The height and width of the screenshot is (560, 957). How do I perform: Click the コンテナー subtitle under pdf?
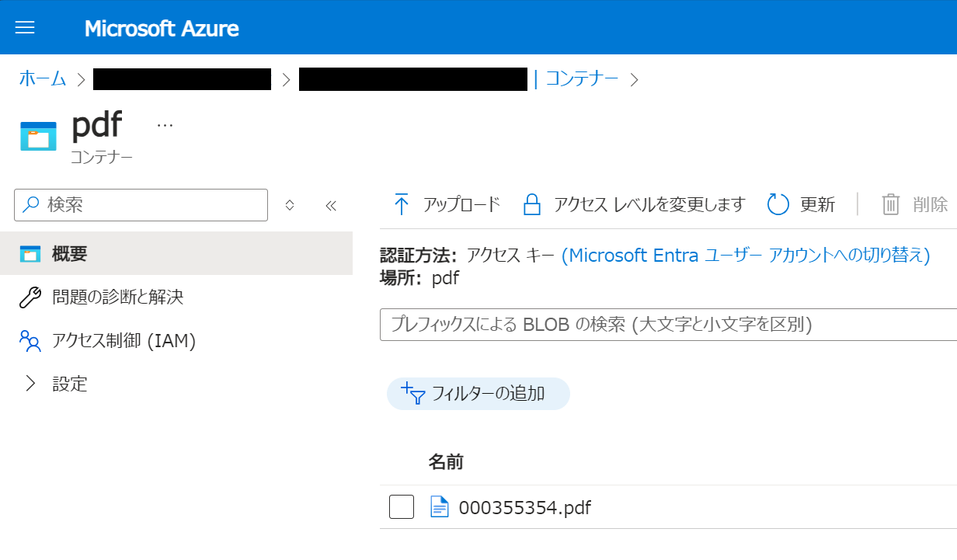pyautogui.click(x=102, y=157)
